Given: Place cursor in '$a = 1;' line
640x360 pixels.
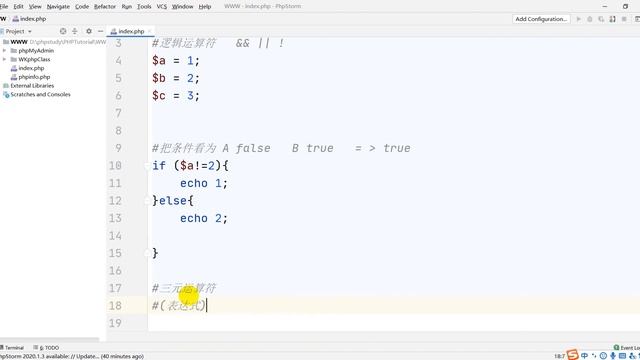Looking at the screenshot, I should pyautogui.click(x=176, y=61).
